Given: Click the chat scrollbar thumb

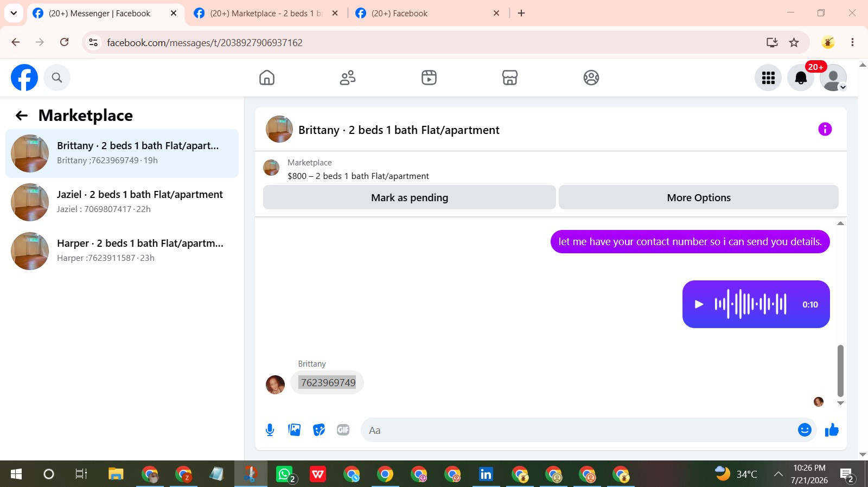Looking at the screenshot, I should pyautogui.click(x=840, y=371).
